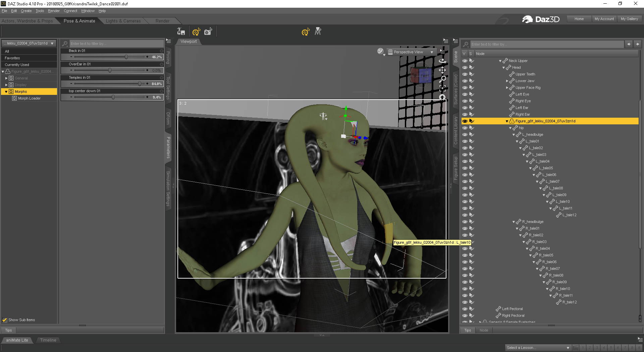Open the File menu
The image size is (644, 352).
(x=4, y=11)
